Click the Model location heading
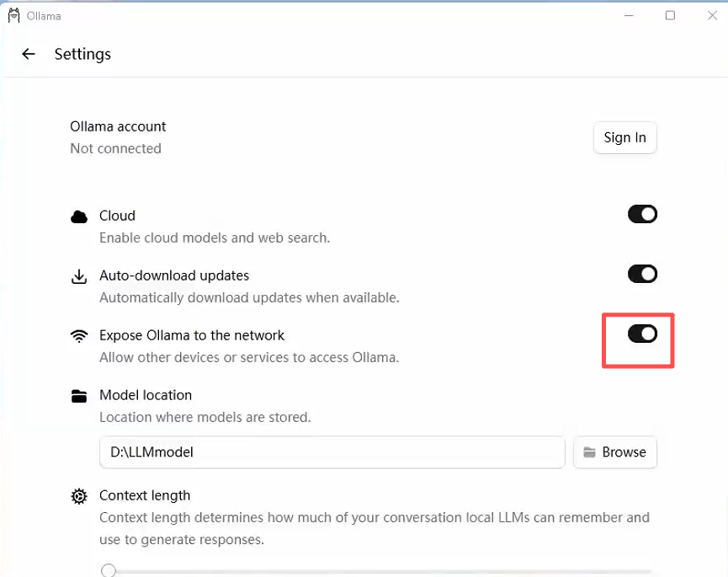The height and width of the screenshot is (577, 728). click(x=146, y=395)
